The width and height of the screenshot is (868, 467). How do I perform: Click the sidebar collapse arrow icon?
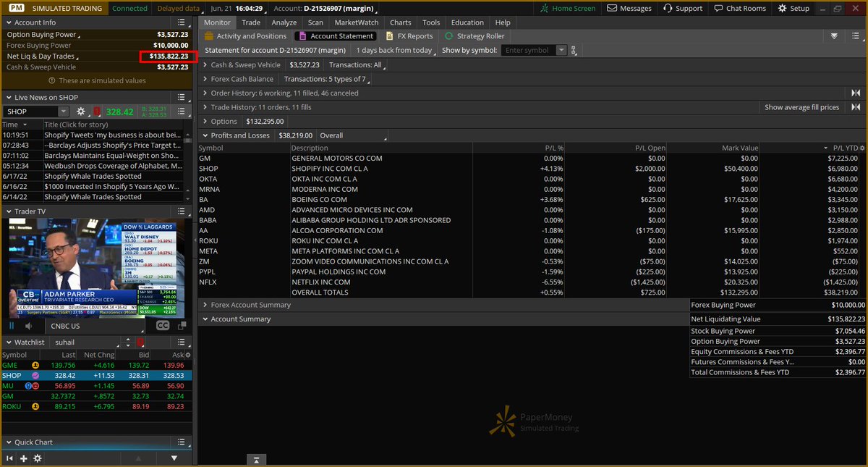(x=9, y=458)
